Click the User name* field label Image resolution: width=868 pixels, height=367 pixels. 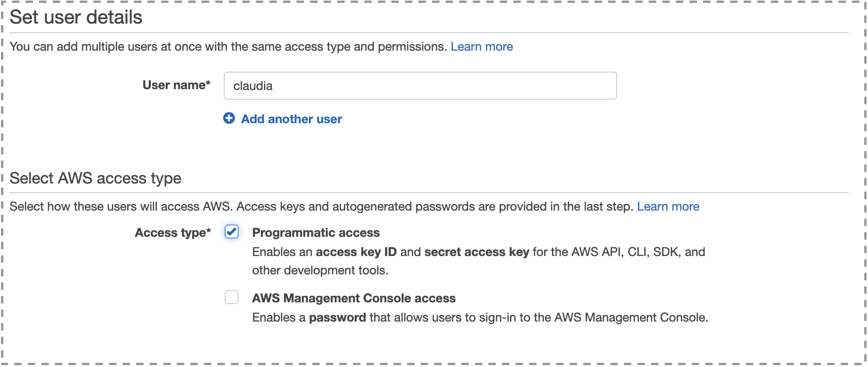click(176, 85)
